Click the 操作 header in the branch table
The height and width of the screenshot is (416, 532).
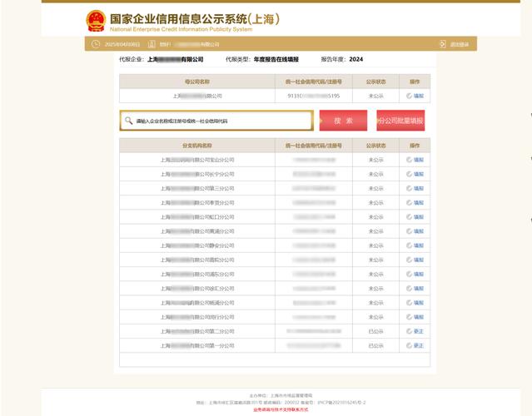tap(415, 146)
